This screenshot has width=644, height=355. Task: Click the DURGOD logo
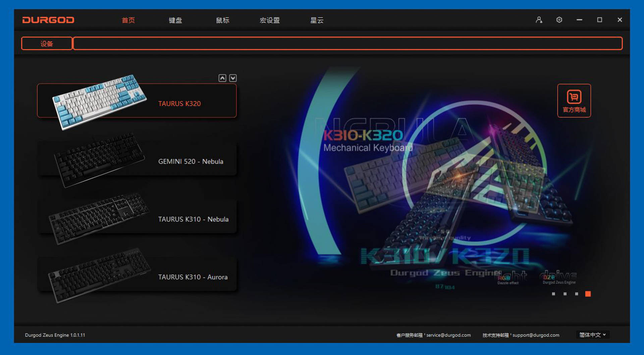[x=48, y=20]
